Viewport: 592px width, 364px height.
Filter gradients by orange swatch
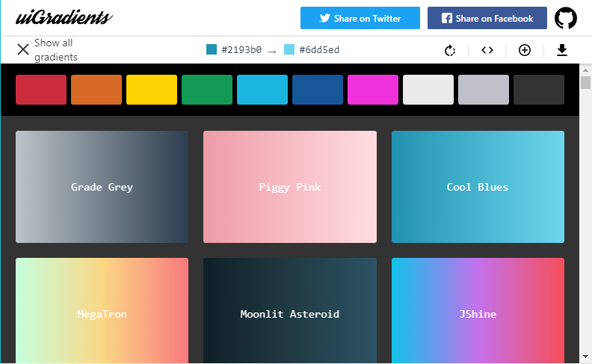tap(96, 90)
